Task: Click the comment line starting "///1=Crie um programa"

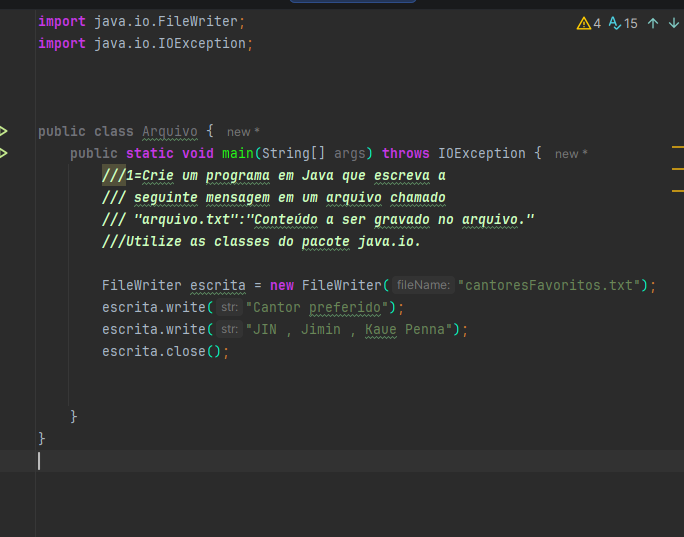Action: tap(274, 175)
